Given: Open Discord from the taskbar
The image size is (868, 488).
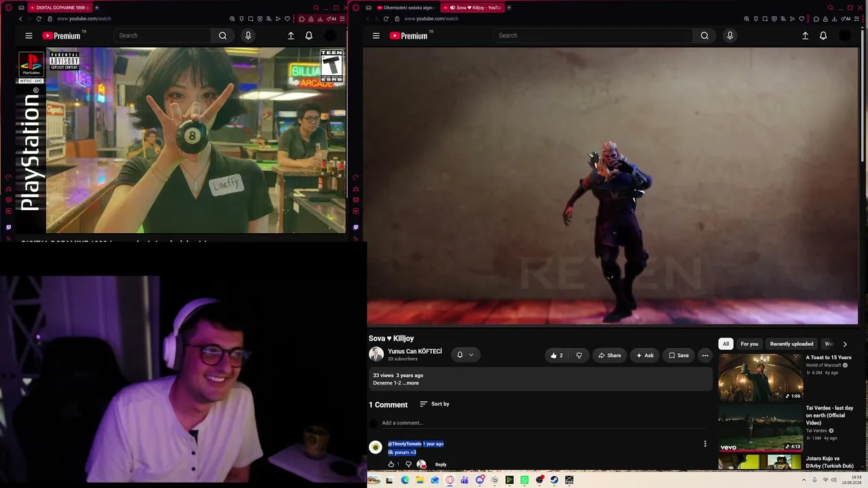Looking at the screenshot, I should [x=479, y=480].
